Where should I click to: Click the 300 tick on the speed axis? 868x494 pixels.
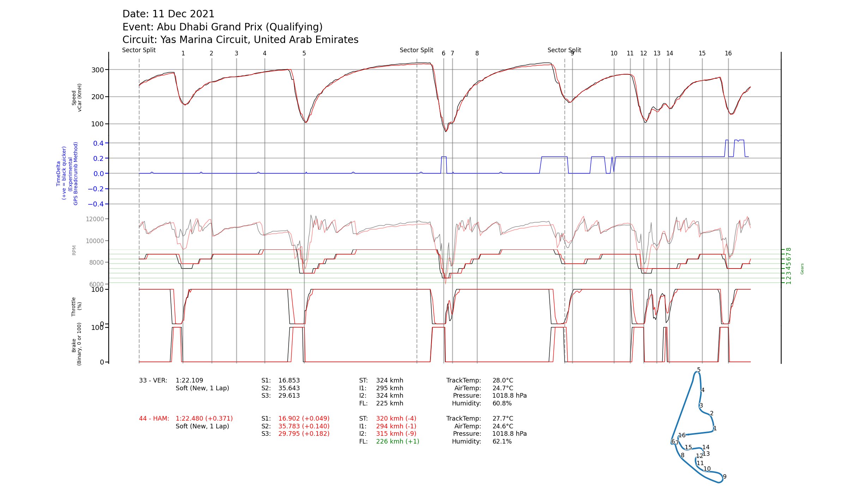98,70
